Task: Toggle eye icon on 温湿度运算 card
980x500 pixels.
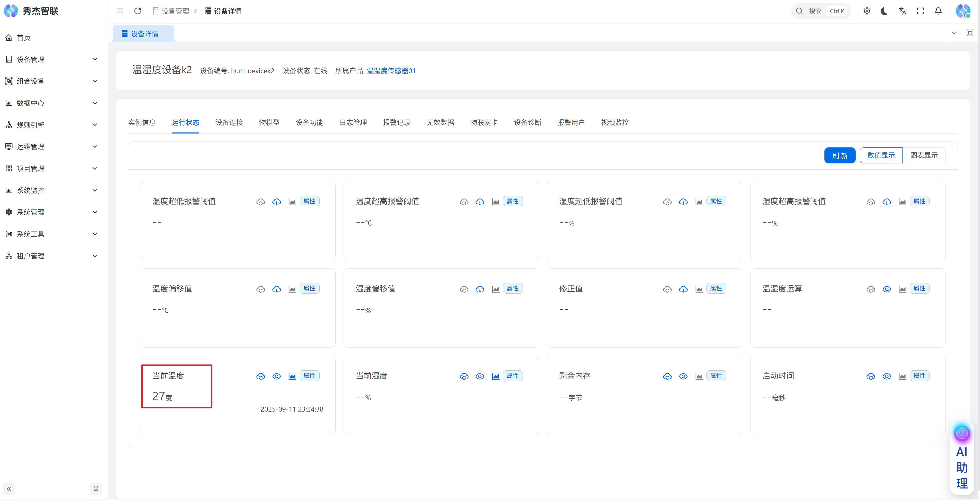Action: click(x=887, y=289)
